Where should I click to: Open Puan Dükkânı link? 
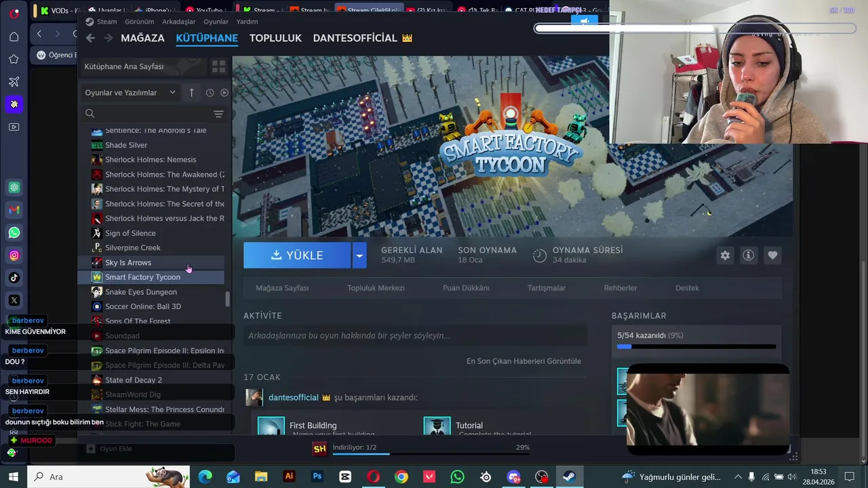pos(466,288)
